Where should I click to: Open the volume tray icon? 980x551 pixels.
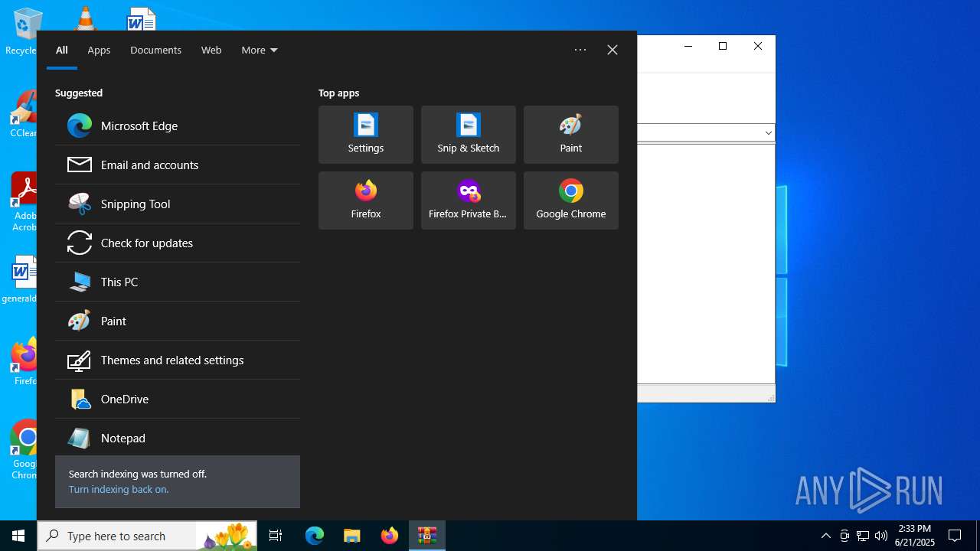[881, 536]
